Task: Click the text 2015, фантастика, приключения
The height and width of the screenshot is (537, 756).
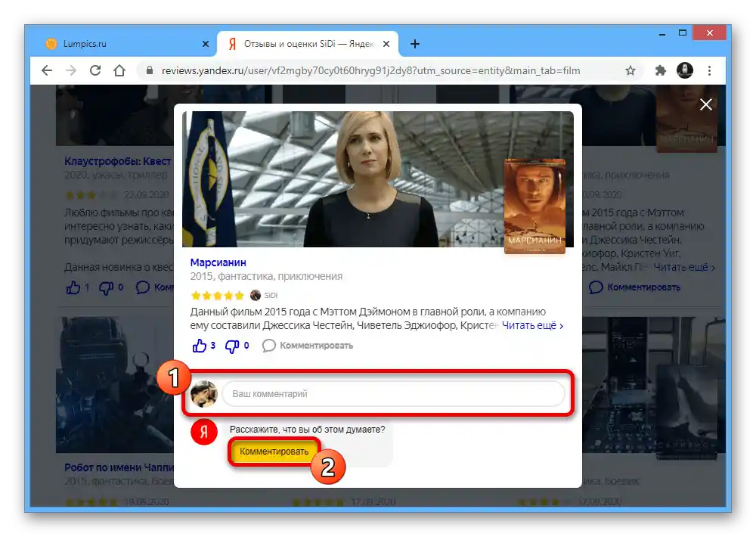Action: coord(266,277)
